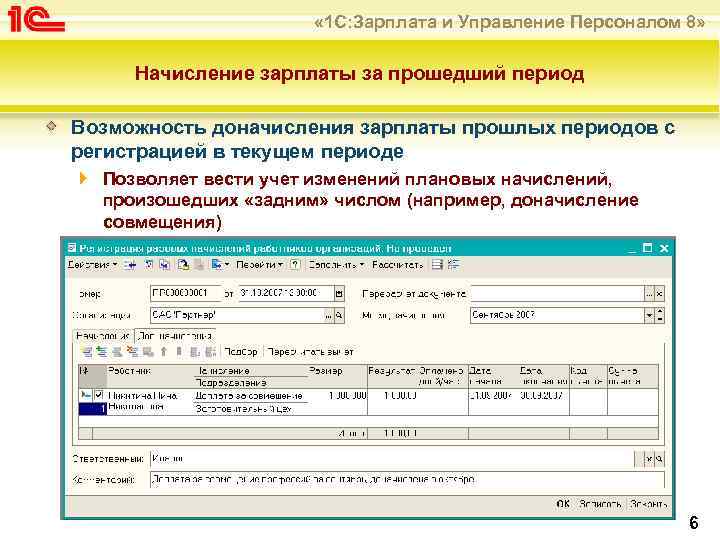Screen dimensions: 720x540
Task: Select the department cell below accrual
Action: 249,409
